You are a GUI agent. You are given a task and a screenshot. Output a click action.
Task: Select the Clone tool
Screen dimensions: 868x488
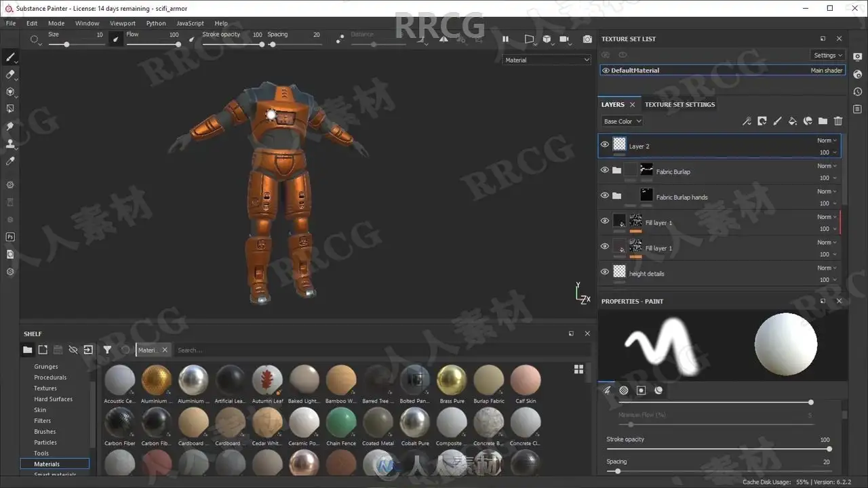point(10,144)
